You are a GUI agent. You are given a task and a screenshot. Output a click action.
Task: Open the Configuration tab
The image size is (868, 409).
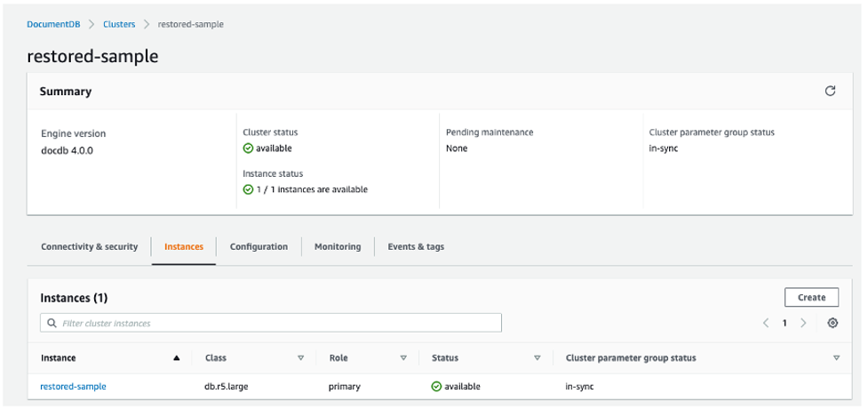(x=259, y=246)
